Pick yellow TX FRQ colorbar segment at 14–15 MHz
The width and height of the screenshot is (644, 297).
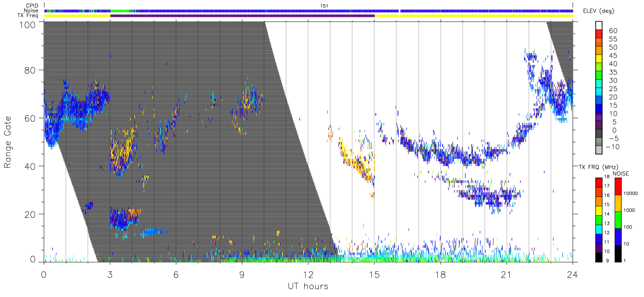coord(599,211)
